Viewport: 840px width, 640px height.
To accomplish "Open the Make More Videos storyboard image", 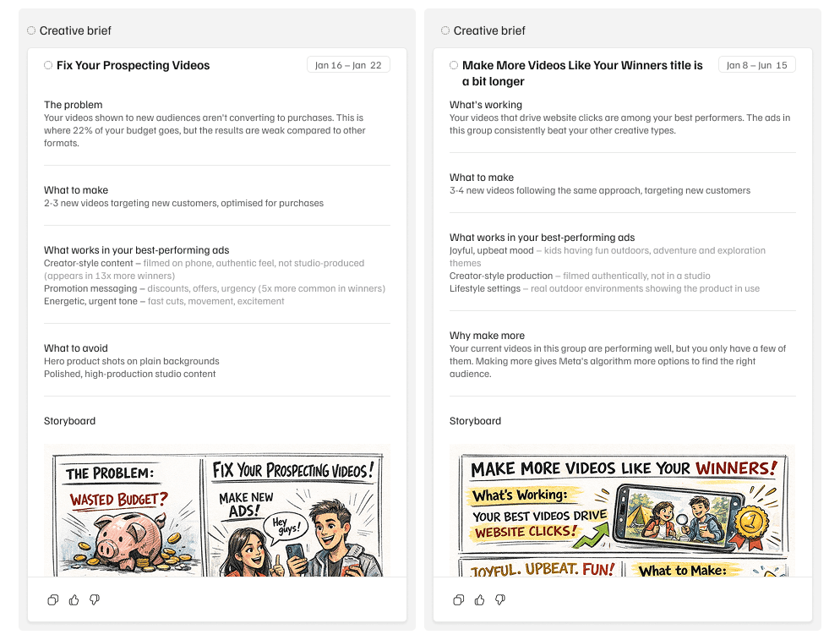I will point(623,511).
